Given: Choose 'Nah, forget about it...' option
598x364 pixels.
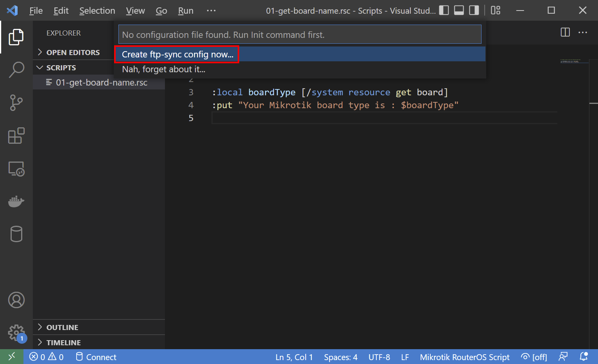Looking at the screenshot, I should pyautogui.click(x=163, y=70).
